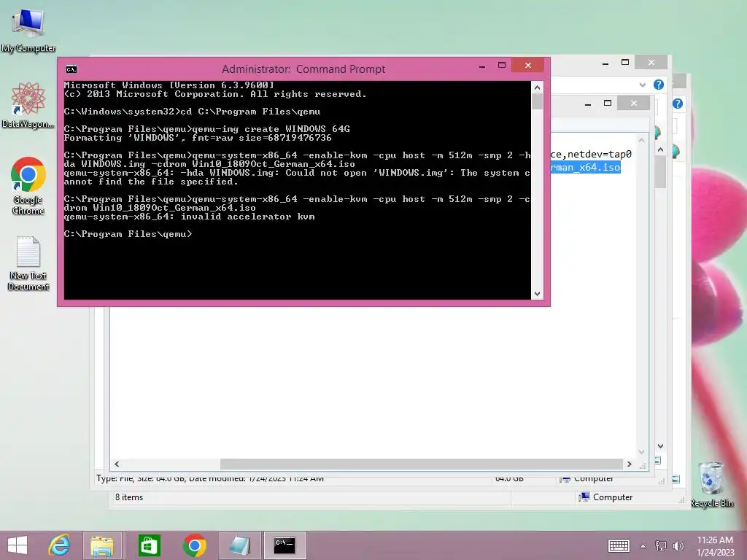Click the highlighted 'rman_x64.iso' text in Notepad
The width and height of the screenshot is (747, 560).
coord(586,167)
